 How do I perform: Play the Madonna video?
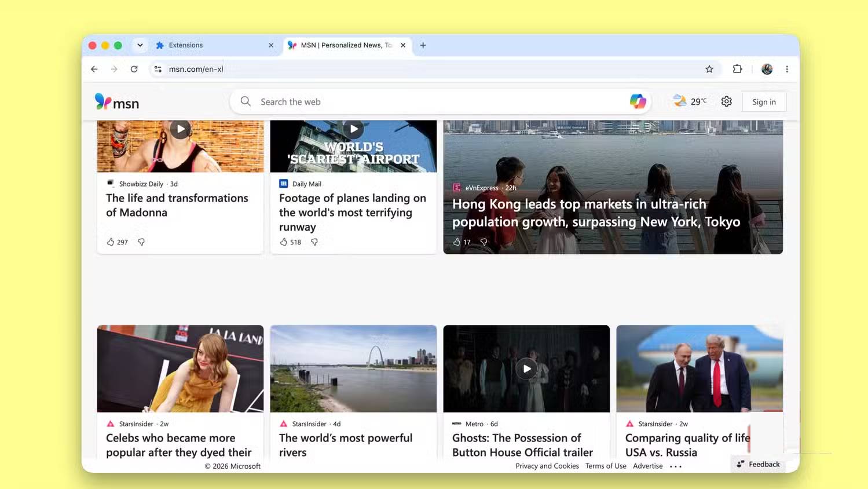181,128
